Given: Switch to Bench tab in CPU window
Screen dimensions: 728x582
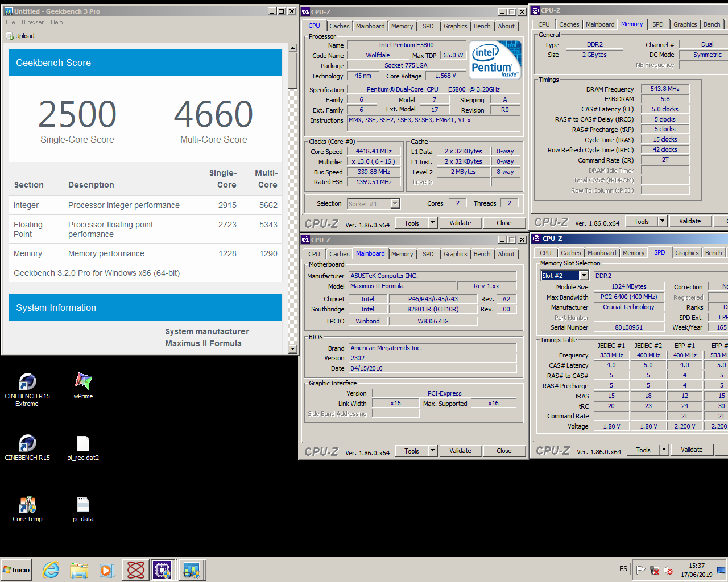Looking at the screenshot, I should (x=482, y=26).
